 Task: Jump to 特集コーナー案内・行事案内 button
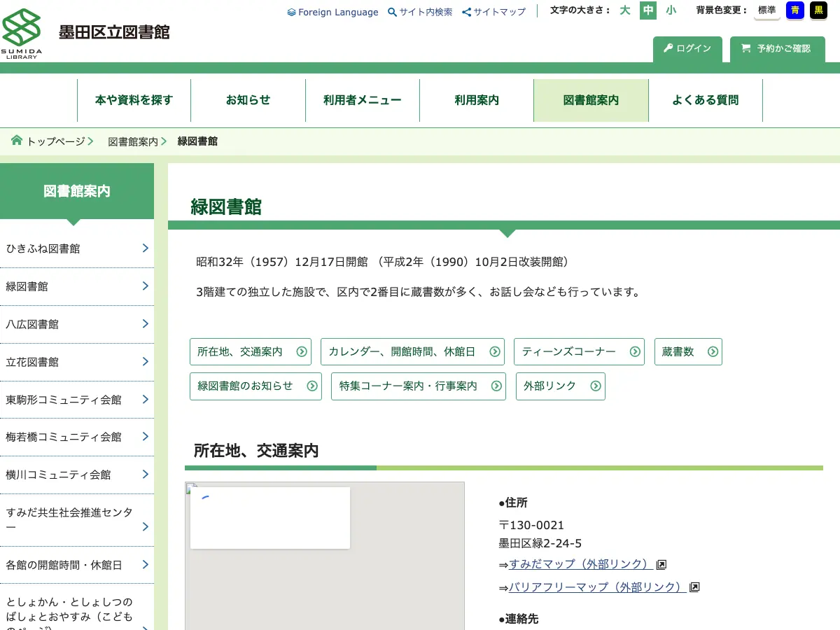(419, 386)
